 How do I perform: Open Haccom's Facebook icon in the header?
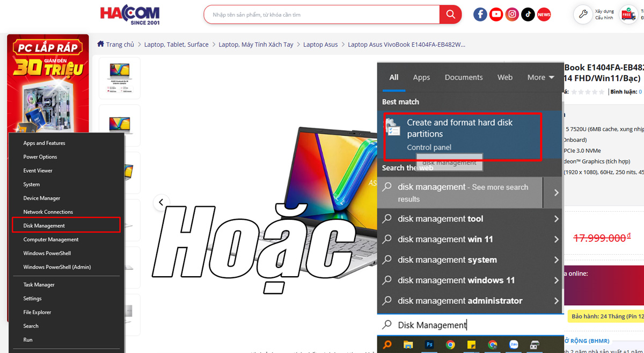click(480, 14)
